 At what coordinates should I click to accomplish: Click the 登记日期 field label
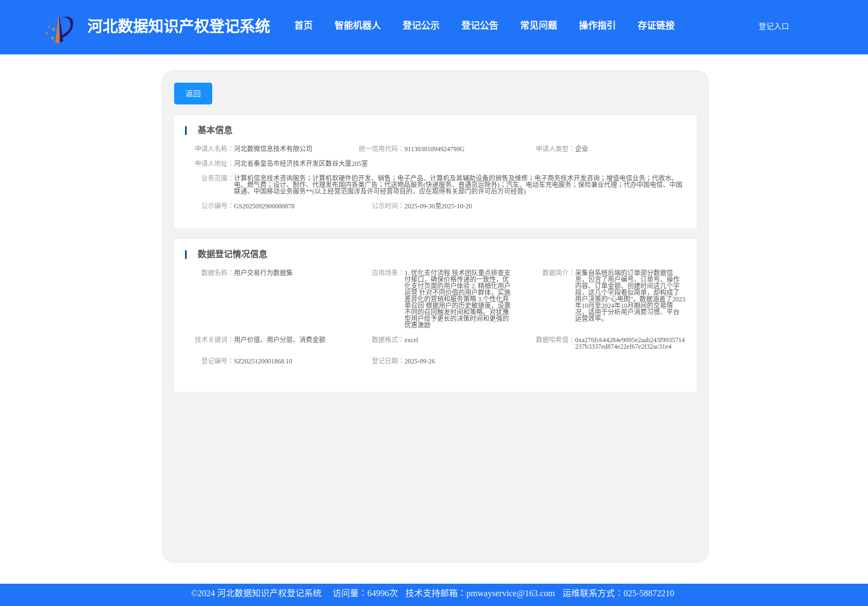click(x=387, y=361)
